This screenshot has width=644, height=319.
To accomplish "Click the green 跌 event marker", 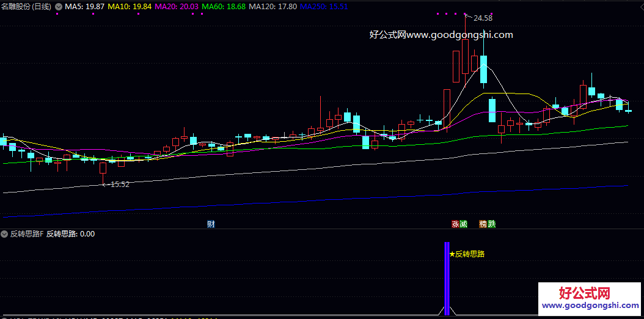I will point(491,224).
